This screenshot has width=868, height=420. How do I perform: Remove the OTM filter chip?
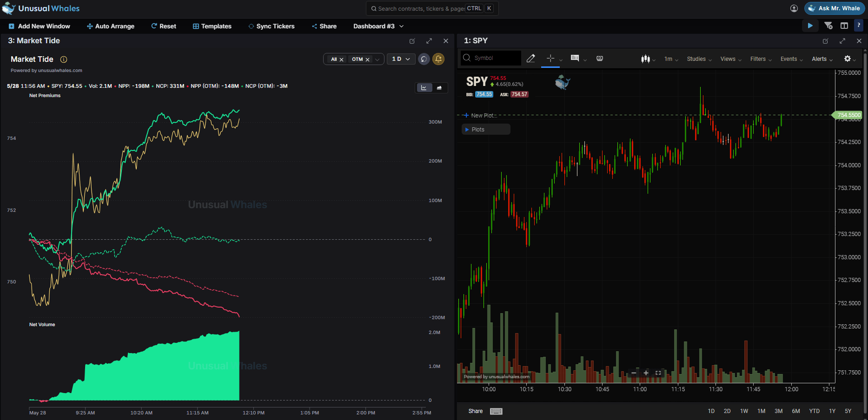click(367, 59)
